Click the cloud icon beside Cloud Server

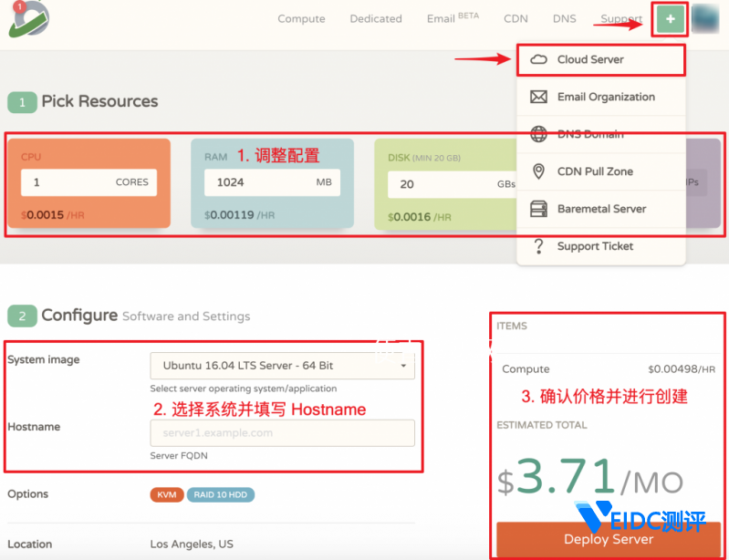[x=538, y=59]
